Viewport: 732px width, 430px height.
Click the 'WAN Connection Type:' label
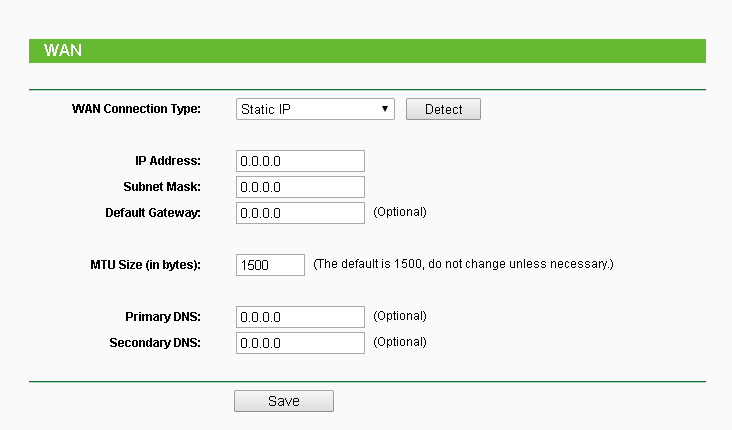pyautogui.click(x=136, y=108)
